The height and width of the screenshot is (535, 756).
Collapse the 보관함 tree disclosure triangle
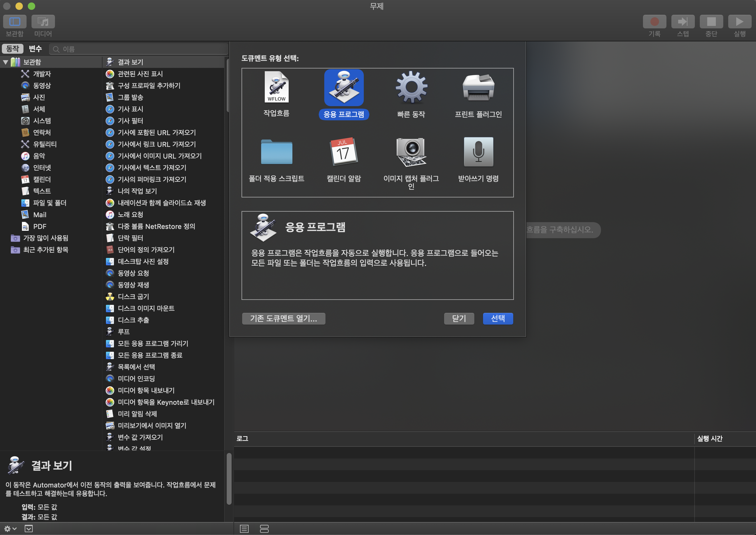click(6, 62)
